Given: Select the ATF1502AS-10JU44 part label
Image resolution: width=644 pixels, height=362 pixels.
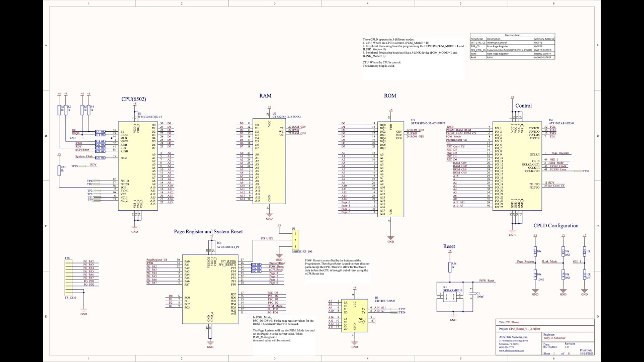Looking at the screenshot, I should [x=561, y=123].
